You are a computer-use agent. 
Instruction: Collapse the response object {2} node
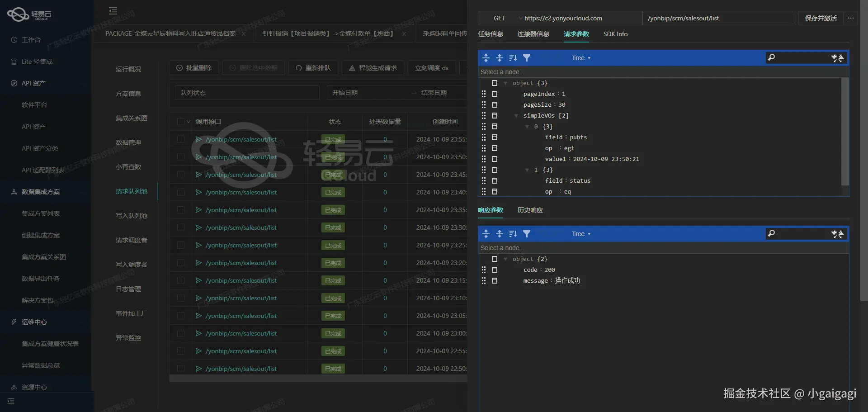tap(505, 259)
